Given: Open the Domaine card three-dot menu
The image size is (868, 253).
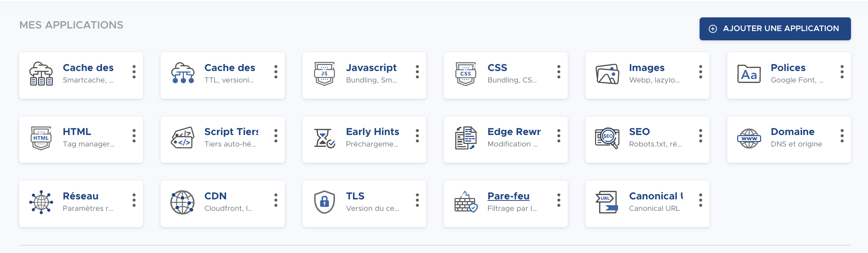Looking at the screenshot, I should click(842, 136).
